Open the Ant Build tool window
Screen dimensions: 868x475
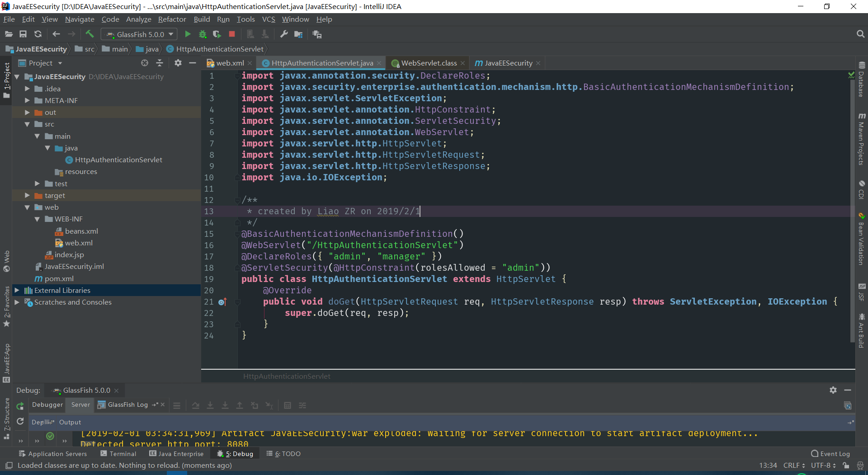(x=861, y=330)
